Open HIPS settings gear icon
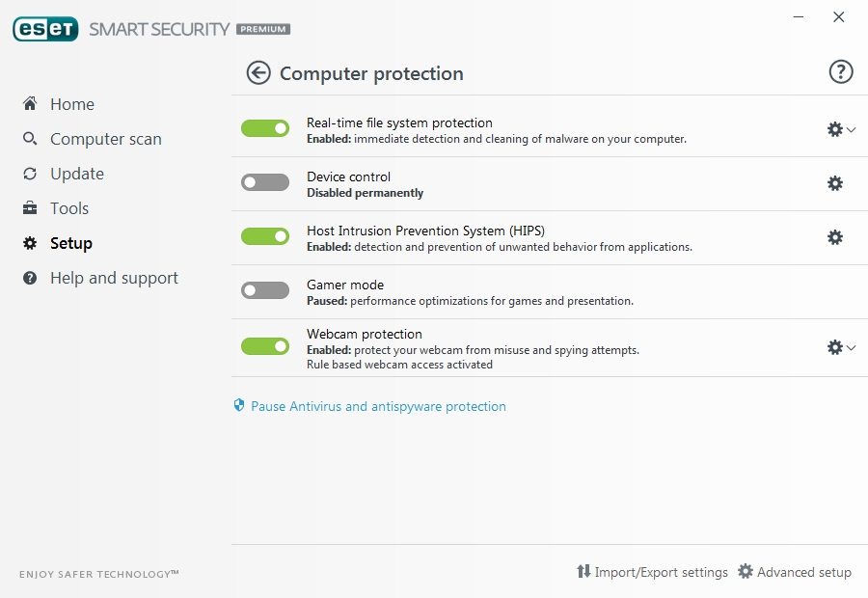 (x=835, y=237)
